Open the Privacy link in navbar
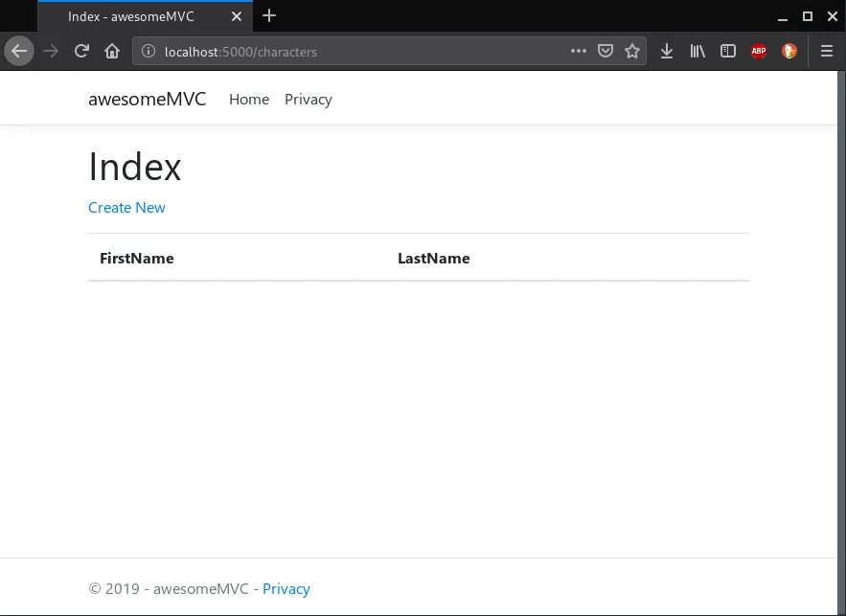Screen dimensions: 846x616 click(309, 100)
